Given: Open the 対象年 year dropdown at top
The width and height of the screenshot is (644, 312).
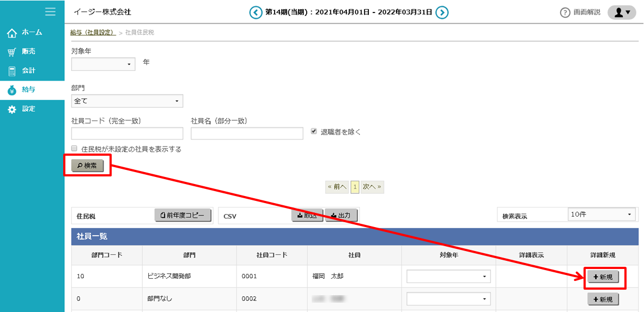Looking at the screenshot, I should [x=104, y=64].
